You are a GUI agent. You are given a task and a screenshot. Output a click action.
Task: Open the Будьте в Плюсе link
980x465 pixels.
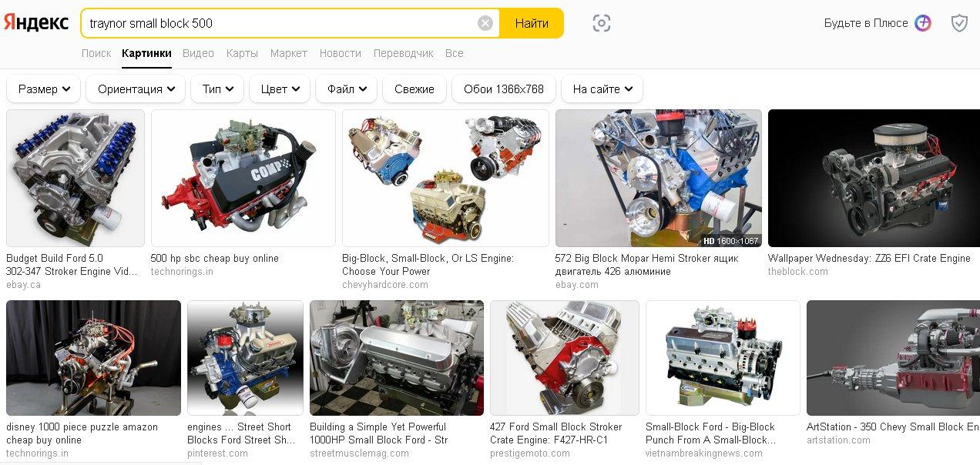(866, 23)
